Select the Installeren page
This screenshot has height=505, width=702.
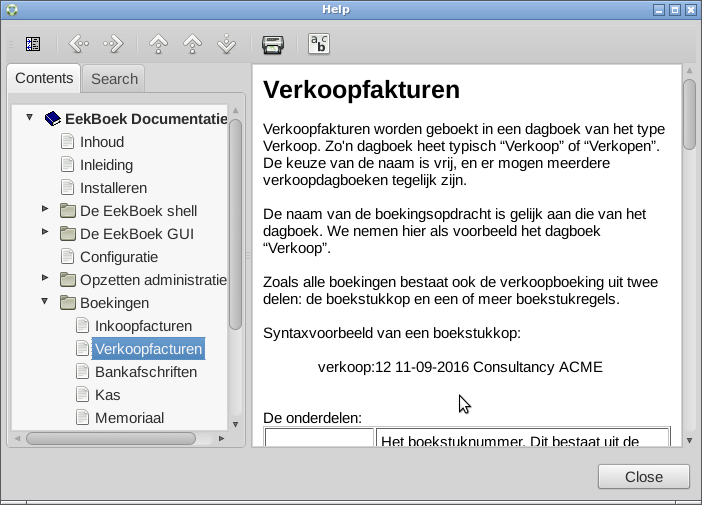pos(113,188)
